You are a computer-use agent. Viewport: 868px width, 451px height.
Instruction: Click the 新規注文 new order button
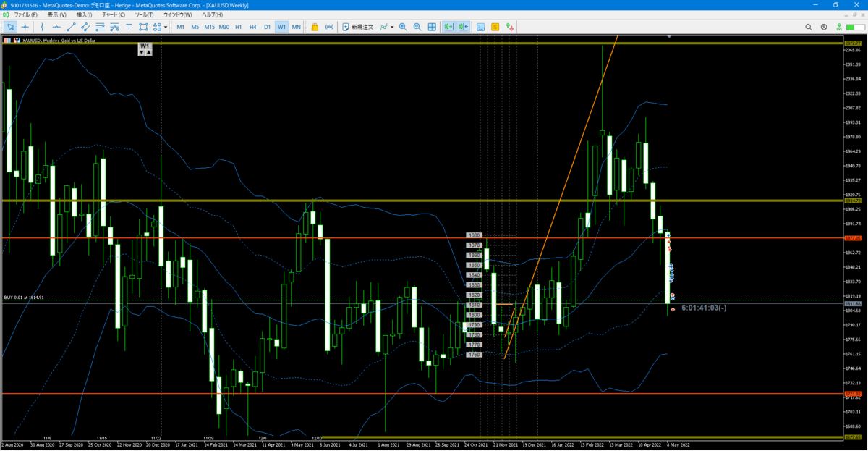[357, 27]
